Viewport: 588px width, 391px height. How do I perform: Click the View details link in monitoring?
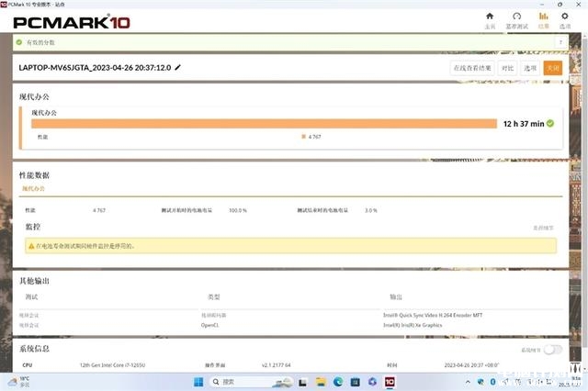[543, 228]
